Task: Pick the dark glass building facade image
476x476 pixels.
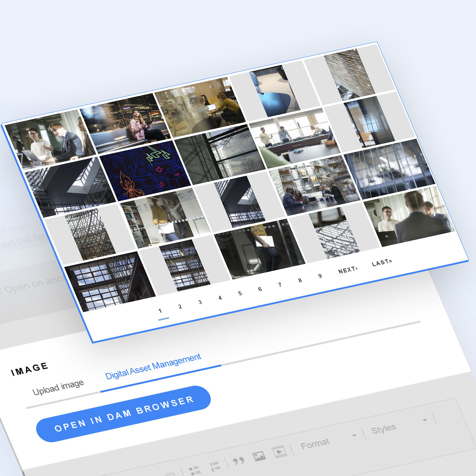Action: [219, 154]
